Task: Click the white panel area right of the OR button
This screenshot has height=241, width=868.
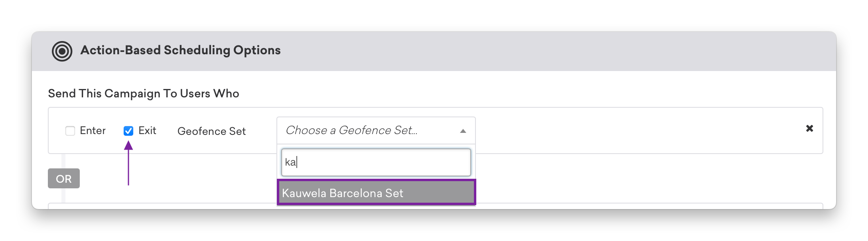Action: [180, 178]
